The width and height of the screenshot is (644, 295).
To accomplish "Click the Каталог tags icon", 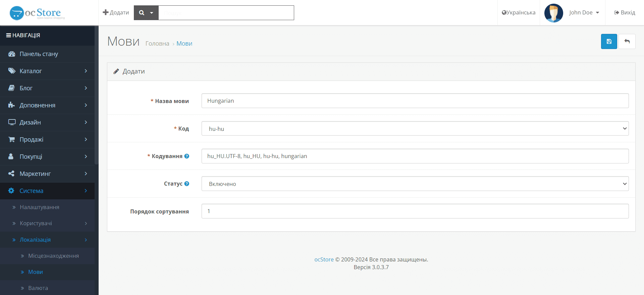I will pos(12,71).
